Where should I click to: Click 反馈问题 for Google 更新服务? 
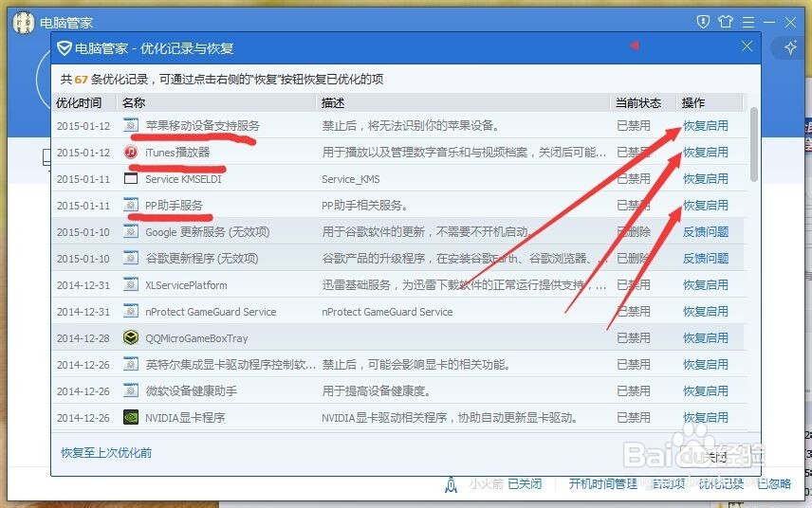point(706,232)
